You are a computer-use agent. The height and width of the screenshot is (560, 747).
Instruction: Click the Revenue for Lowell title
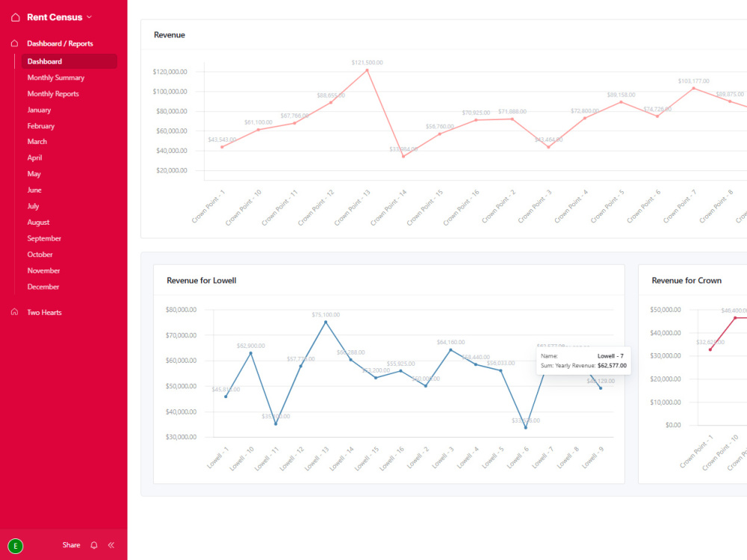[202, 281]
